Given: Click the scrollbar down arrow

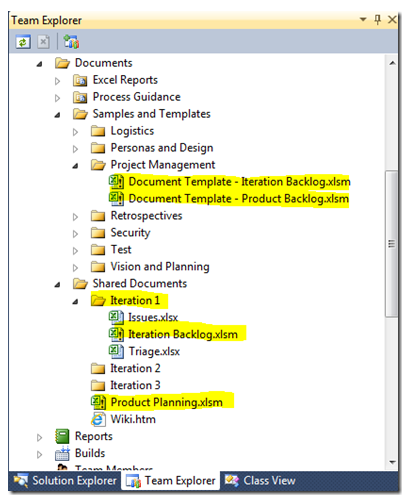Looking at the screenshot, I should tap(392, 462).
